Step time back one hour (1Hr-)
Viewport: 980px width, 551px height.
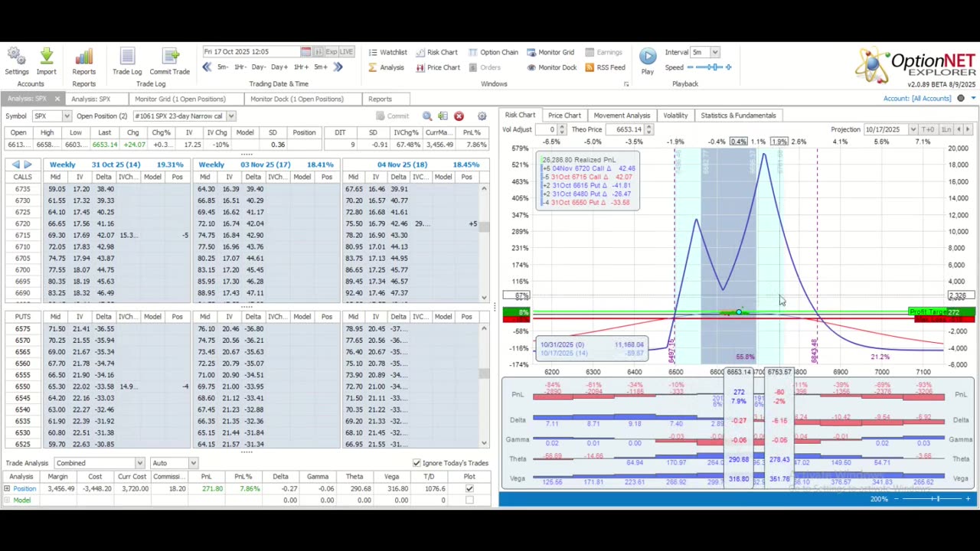[x=240, y=67]
